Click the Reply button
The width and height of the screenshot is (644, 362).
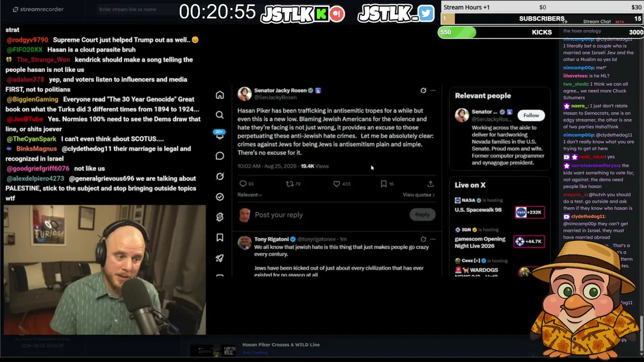tap(422, 215)
